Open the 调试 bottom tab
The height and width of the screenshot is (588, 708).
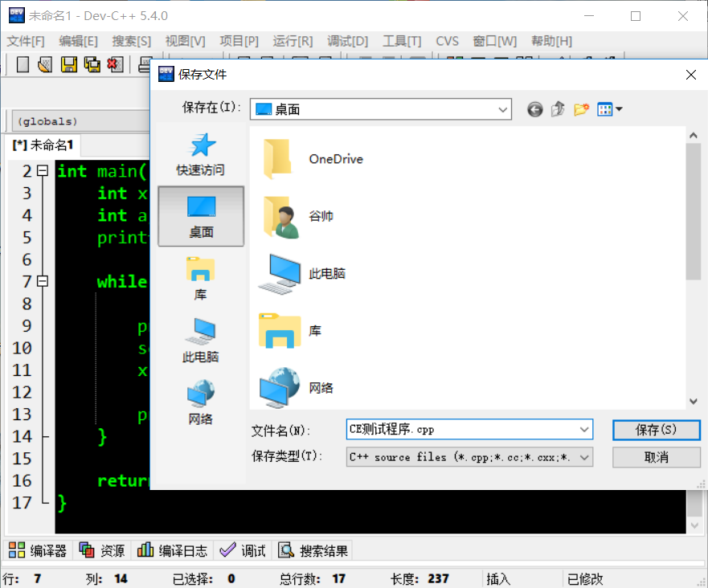click(243, 550)
